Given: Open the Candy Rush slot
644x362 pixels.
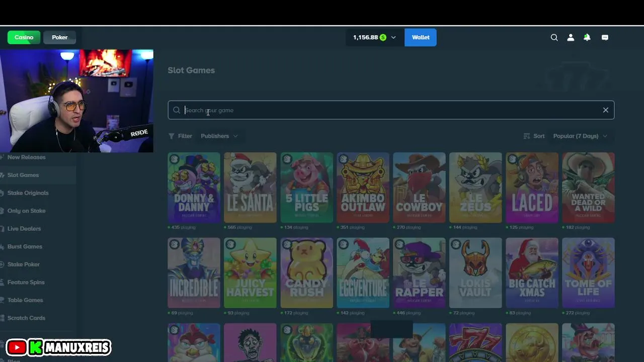Looking at the screenshot, I should (306, 273).
